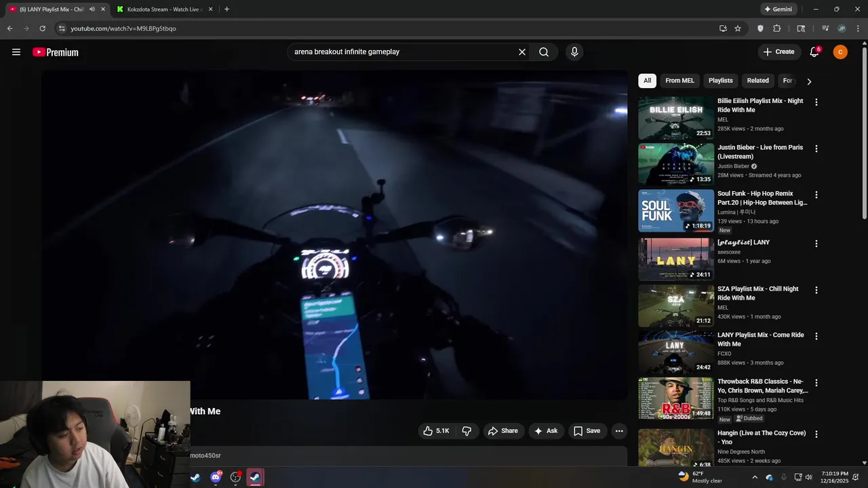The image size is (868, 488).
Task: Install app icon in address bar
Action: click(x=723, y=28)
